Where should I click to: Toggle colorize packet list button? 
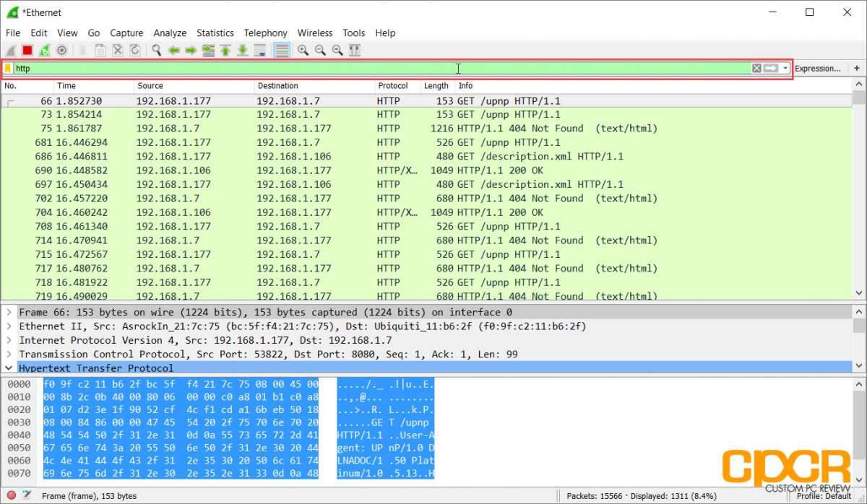click(x=282, y=51)
